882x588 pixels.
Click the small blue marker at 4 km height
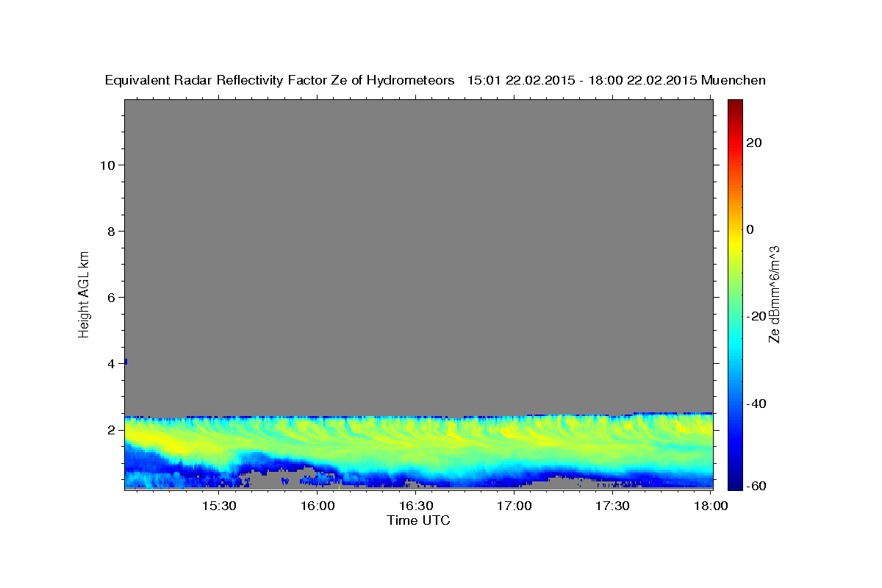point(126,361)
